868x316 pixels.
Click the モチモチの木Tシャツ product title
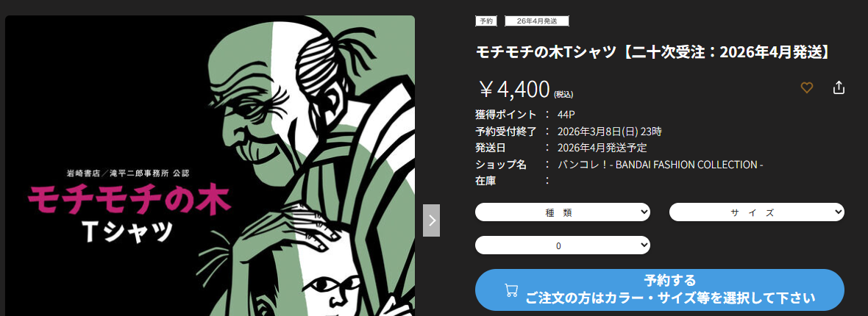point(653,52)
